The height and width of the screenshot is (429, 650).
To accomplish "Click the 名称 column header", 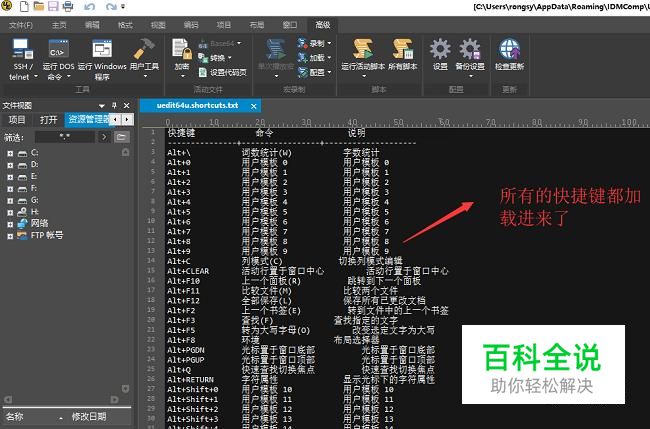I will [x=15, y=417].
